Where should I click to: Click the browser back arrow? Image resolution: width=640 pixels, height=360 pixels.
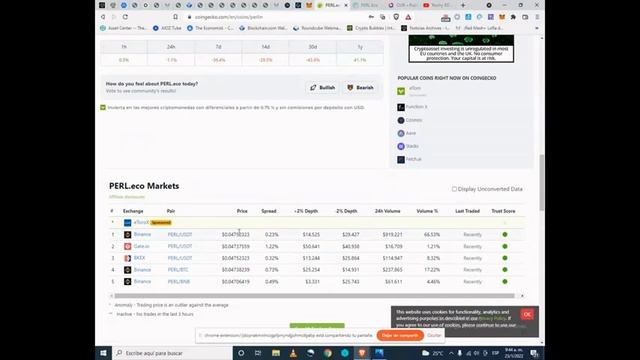pyautogui.click(x=103, y=17)
